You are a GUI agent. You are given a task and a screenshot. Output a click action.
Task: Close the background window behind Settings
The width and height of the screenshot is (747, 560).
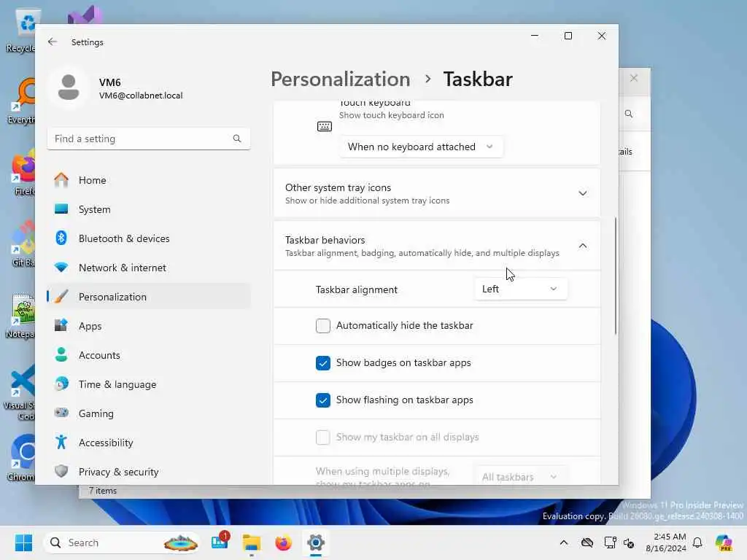coord(634,78)
